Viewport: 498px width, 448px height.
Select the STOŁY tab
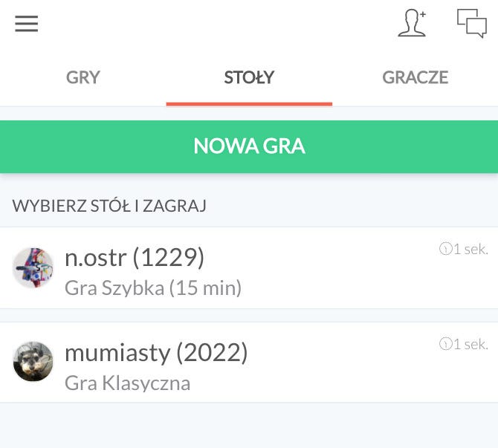[249, 77]
